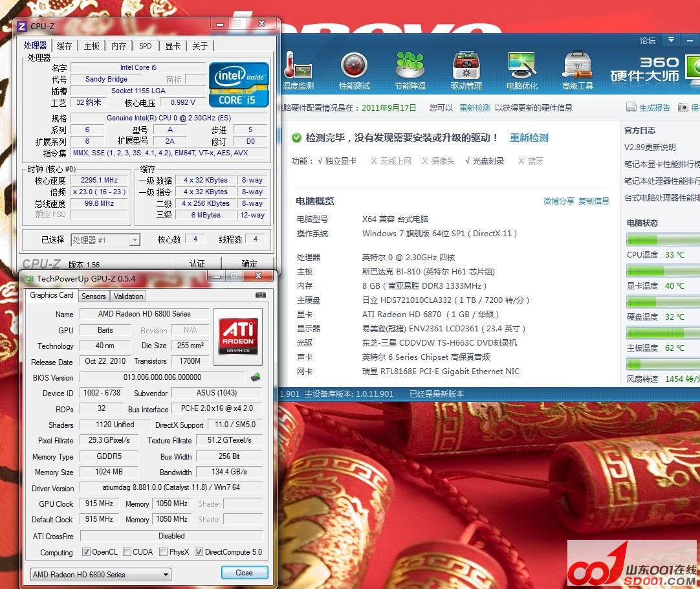Toggle the OpenCL checkbox
Viewport: 700px width, 589px height.
point(87,552)
